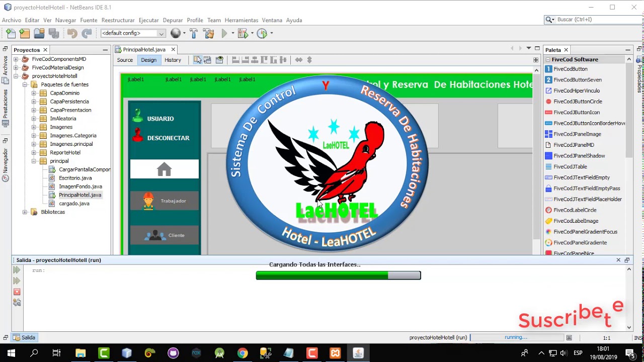Click the green loading progress bar
This screenshot has height=362, width=644.
(338, 275)
